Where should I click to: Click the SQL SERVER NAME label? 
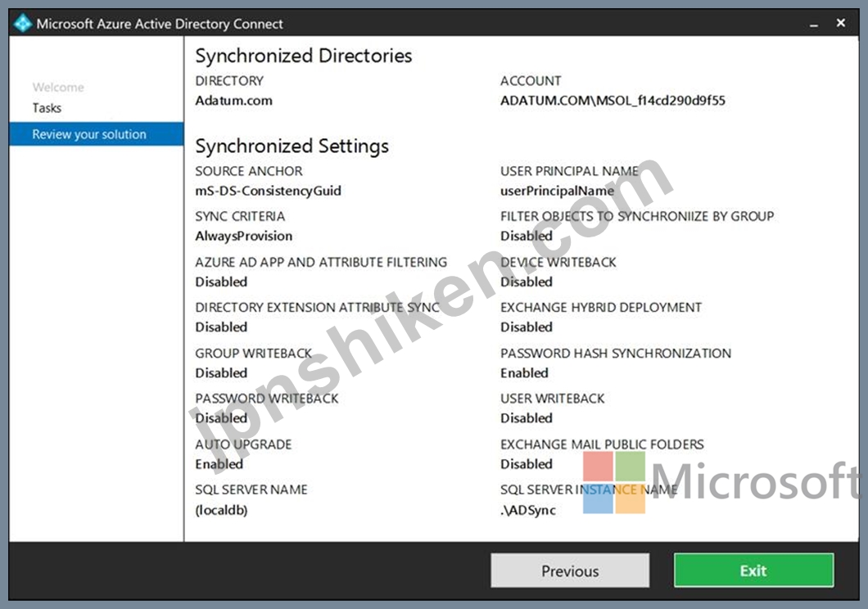pyautogui.click(x=251, y=490)
